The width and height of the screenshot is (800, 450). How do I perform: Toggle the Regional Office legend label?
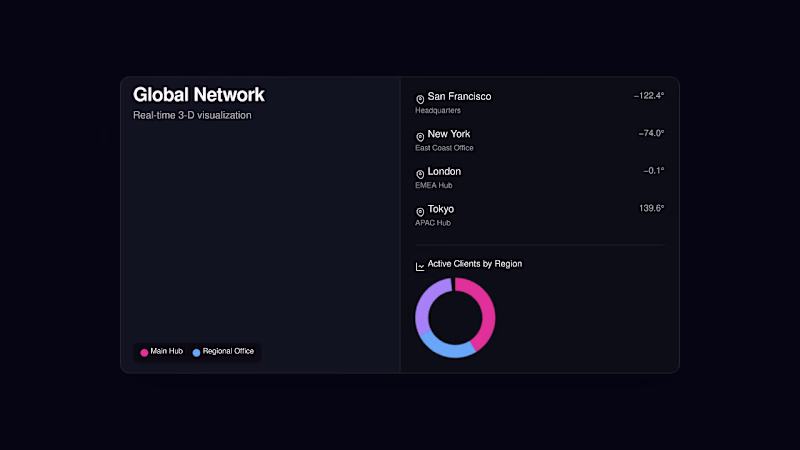click(228, 351)
